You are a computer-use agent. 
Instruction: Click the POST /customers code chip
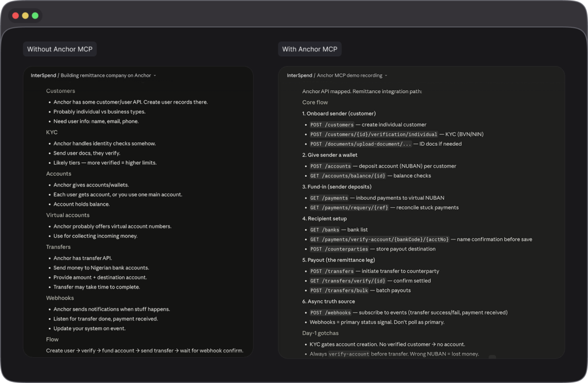pyautogui.click(x=332, y=125)
